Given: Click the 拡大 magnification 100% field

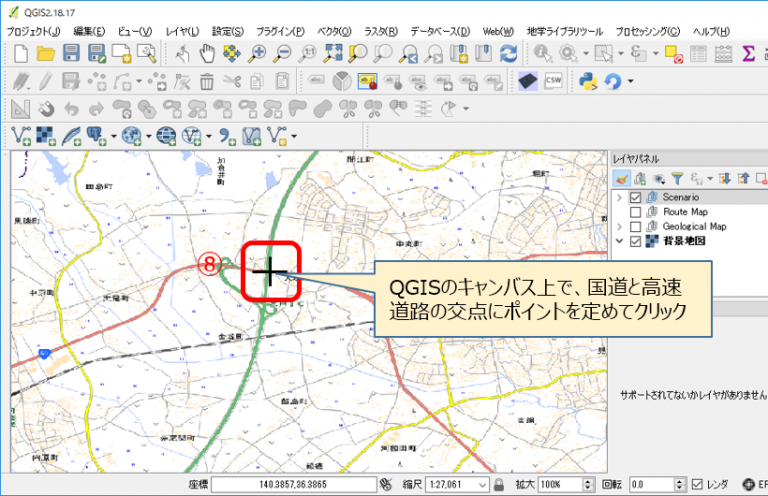Looking at the screenshot, I should pyautogui.click(x=560, y=485).
